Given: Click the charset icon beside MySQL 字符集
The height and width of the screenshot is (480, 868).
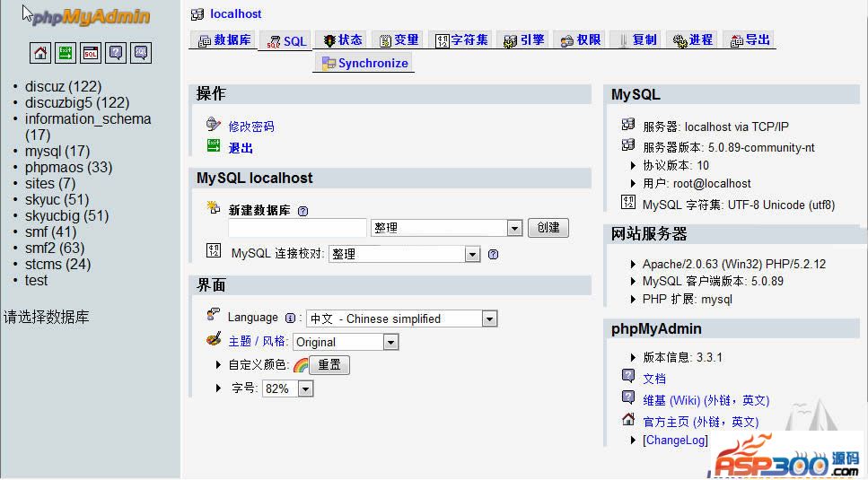Looking at the screenshot, I should (x=628, y=202).
